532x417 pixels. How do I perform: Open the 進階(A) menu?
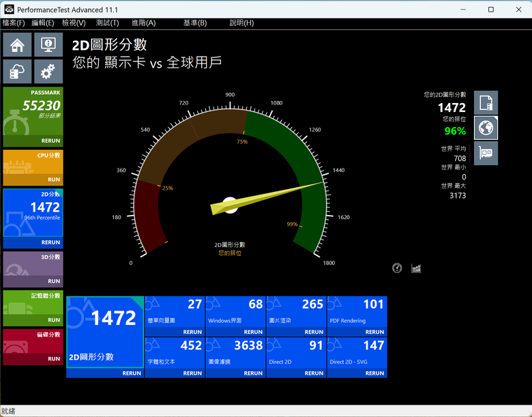[143, 23]
